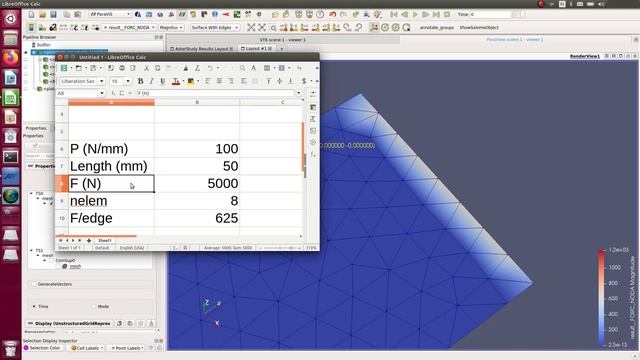
Task: Add new layout tab with plus
Action: pos(282,49)
